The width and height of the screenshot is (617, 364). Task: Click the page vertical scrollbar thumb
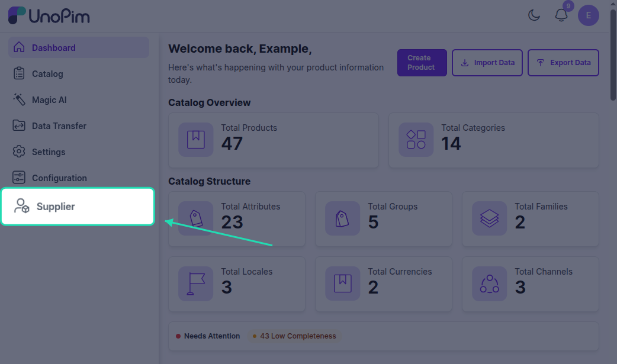click(x=613, y=55)
